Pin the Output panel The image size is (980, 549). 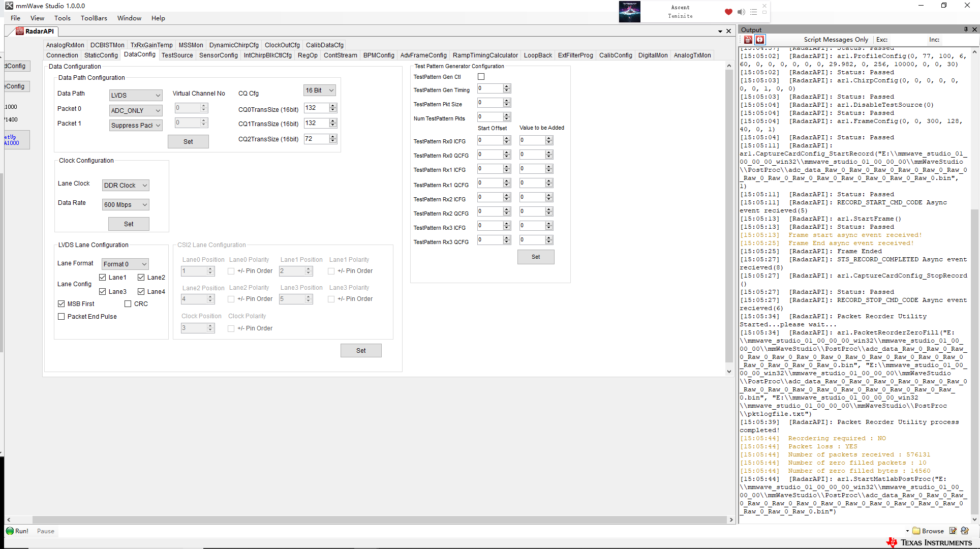(x=966, y=29)
